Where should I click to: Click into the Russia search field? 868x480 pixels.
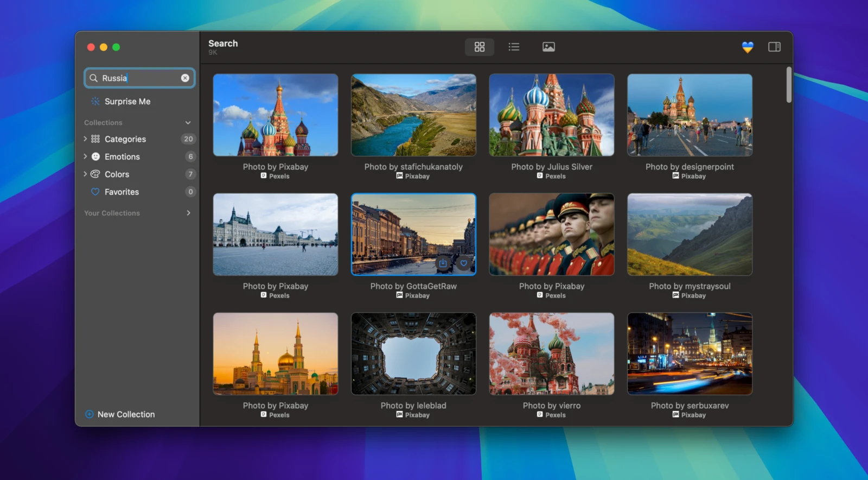tap(139, 78)
